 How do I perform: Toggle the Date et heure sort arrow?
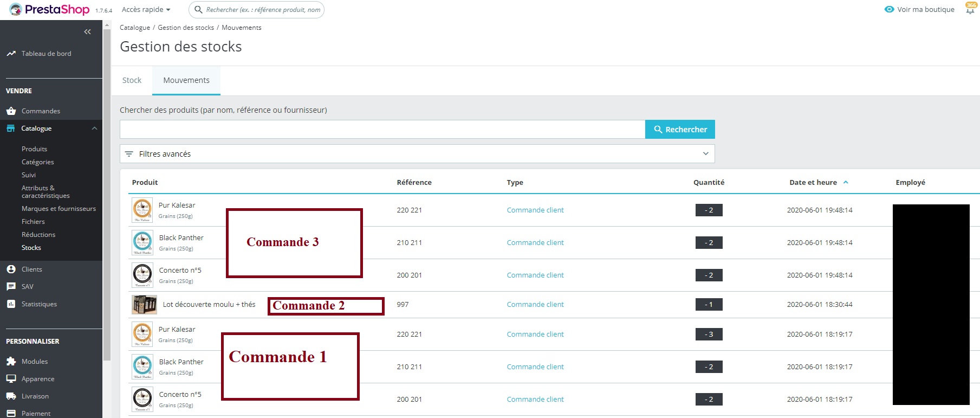(x=846, y=183)
